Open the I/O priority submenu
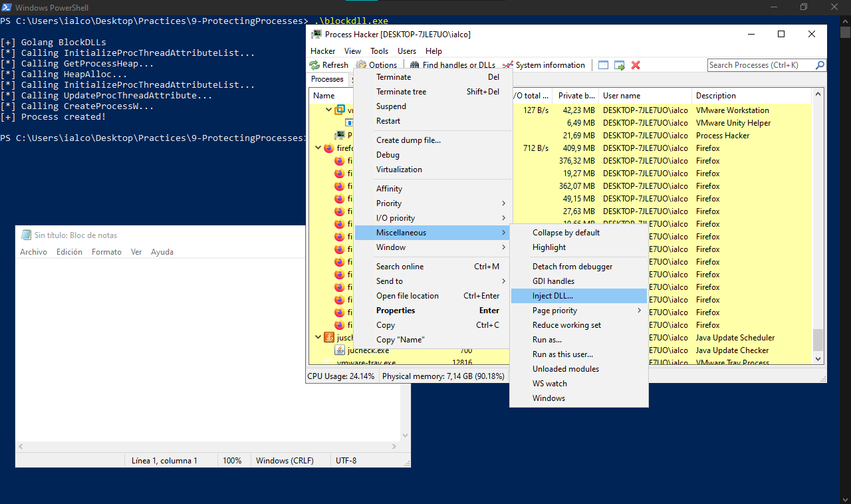Viewport: 851px width, 504px height. click(x=432, y=218)
